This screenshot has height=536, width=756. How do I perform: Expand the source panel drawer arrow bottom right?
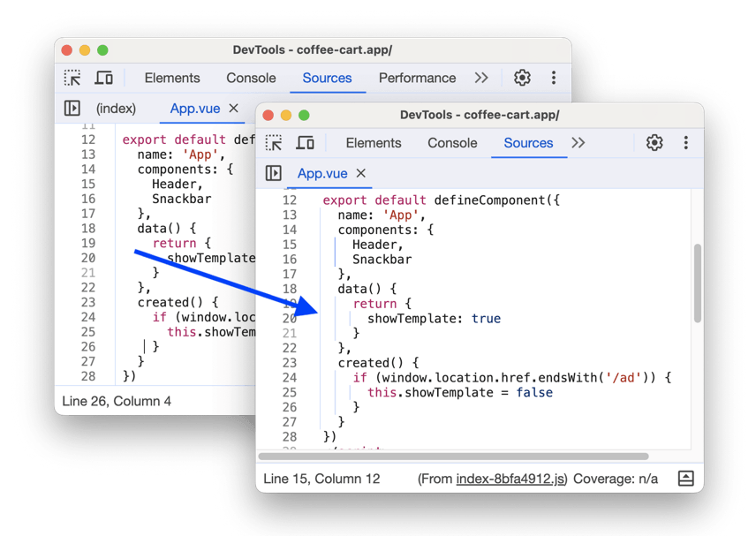point(686,478)
